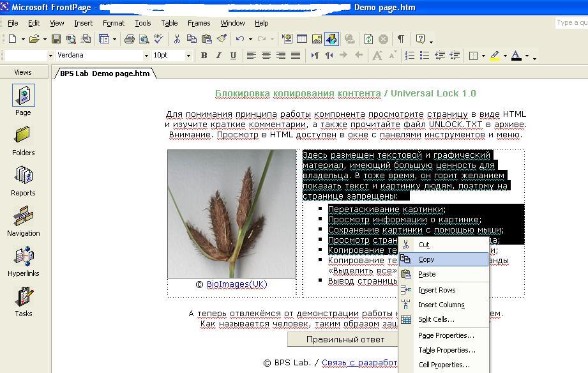
Task: Click the Drawing toolbar icon
Action: click(332, 39)
